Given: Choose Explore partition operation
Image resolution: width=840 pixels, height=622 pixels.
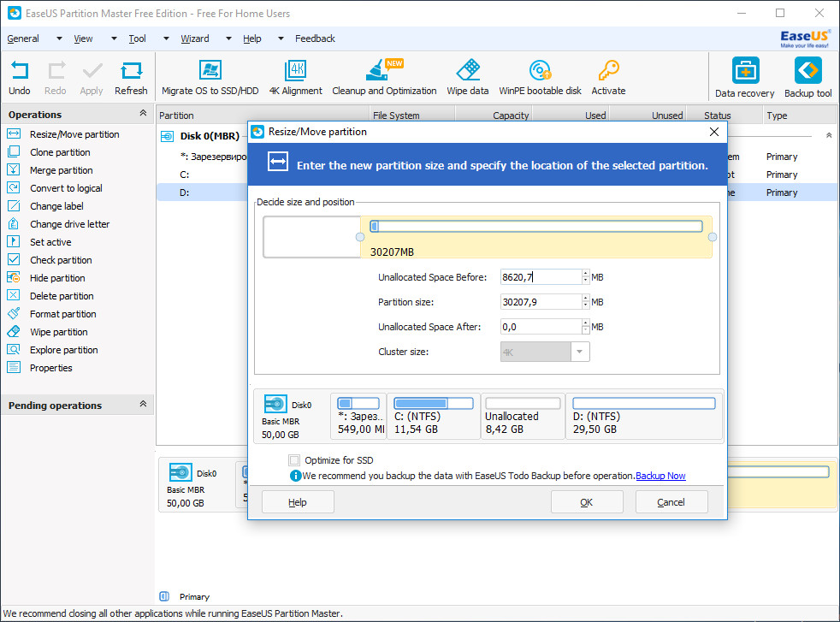Looking at the screenshot, I should tap(64, 350).
